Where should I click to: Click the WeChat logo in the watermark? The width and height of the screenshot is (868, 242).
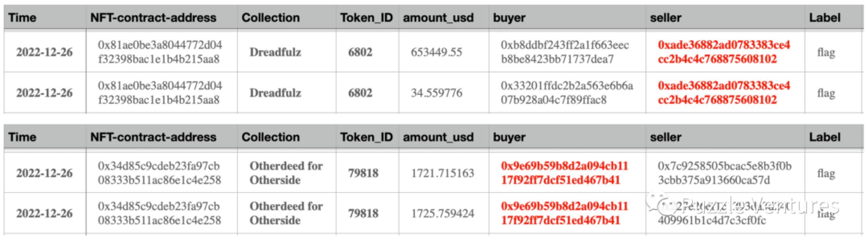[x=657, y=203]
